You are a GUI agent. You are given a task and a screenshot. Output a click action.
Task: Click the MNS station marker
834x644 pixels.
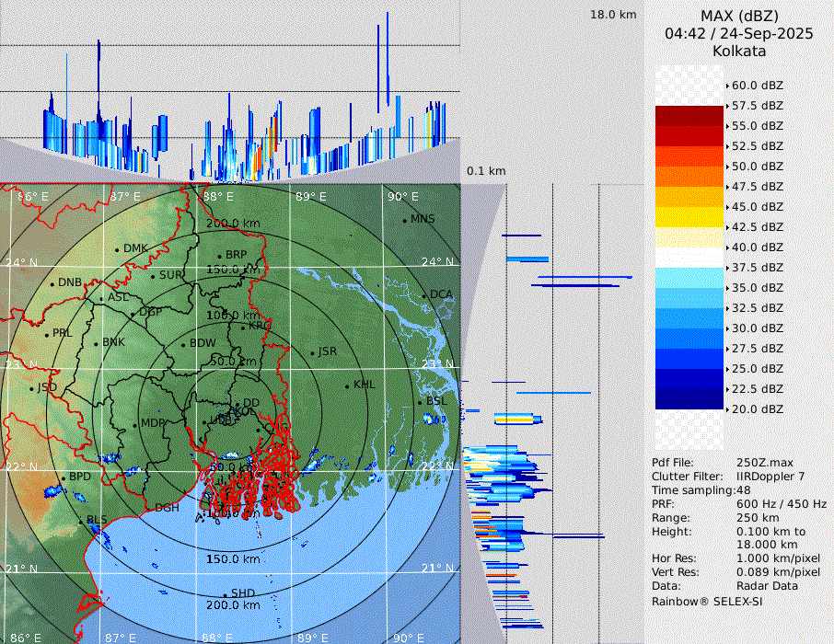404,220
